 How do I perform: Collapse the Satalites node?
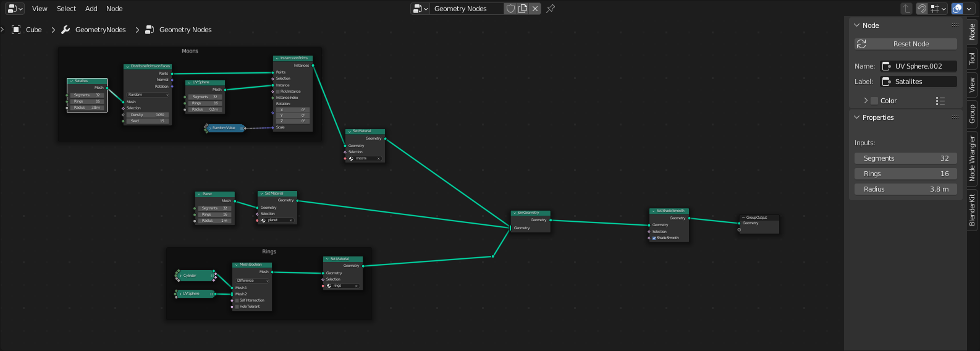(72, 81)
